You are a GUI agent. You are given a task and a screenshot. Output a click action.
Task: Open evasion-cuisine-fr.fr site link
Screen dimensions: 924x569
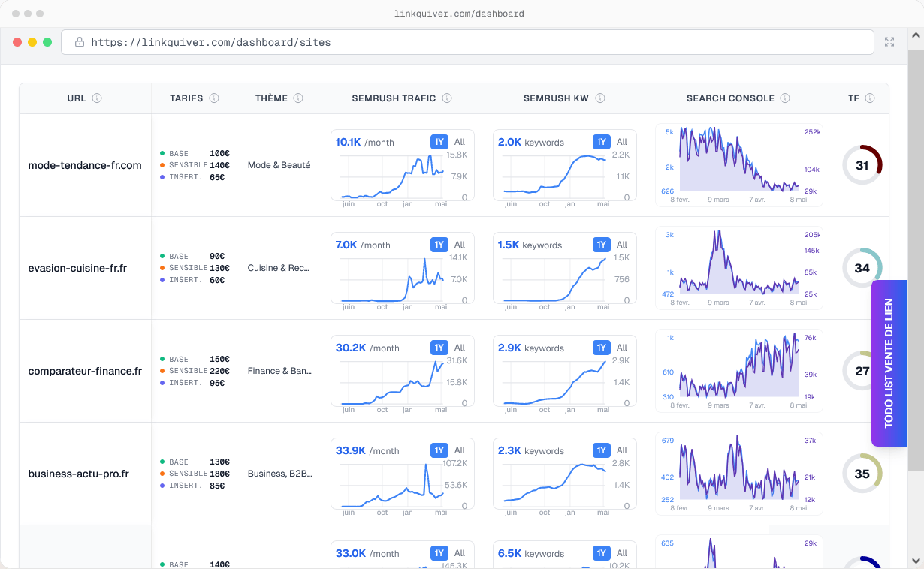tap(77, 268)
